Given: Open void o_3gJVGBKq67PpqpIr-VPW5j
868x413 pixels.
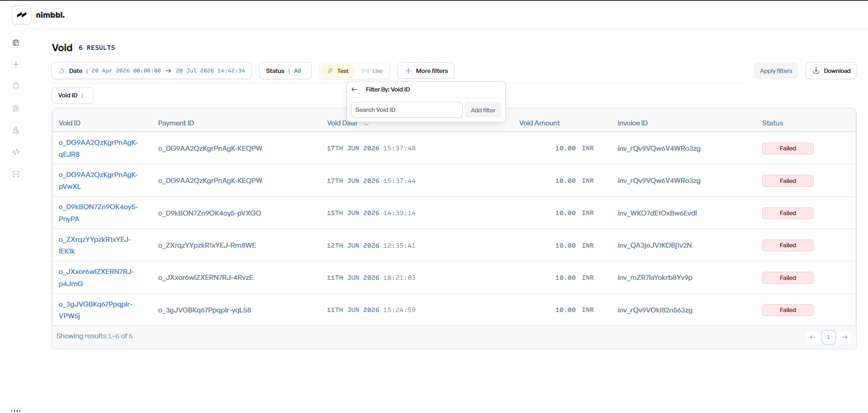Looking at the screenshot, I should 95,310.
